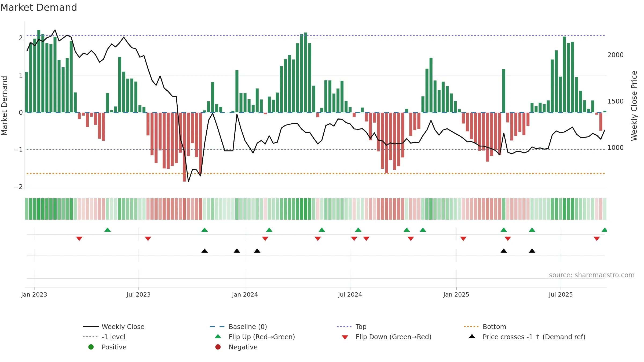
Task: Click the Weekly Close Price axis title
Action: point(634,106)
